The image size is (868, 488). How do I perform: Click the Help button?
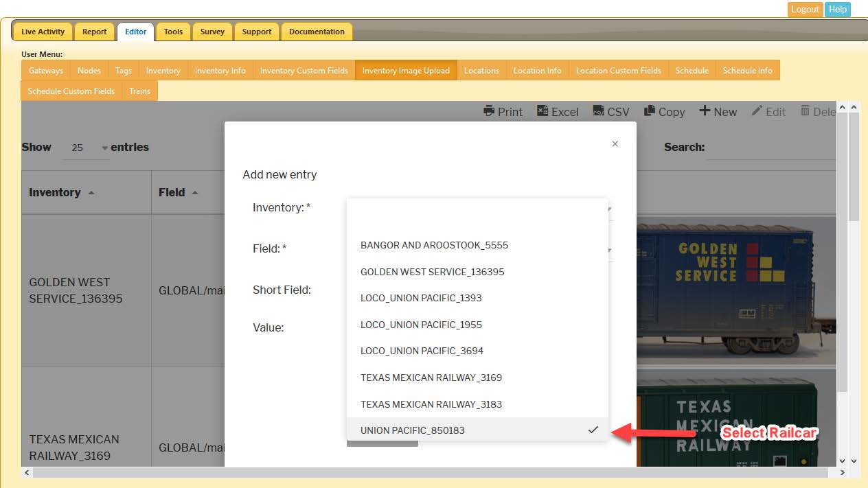point(837,9)
